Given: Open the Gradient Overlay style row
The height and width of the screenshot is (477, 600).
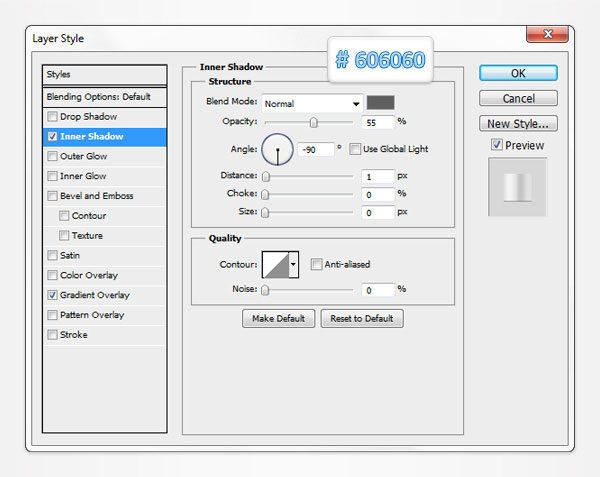Looking at the screenshot, I should (x=105, y=295).
